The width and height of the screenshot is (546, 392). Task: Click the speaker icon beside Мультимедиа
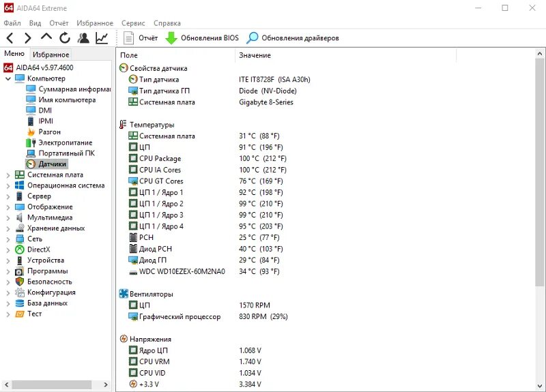click(x=20, y=217)
